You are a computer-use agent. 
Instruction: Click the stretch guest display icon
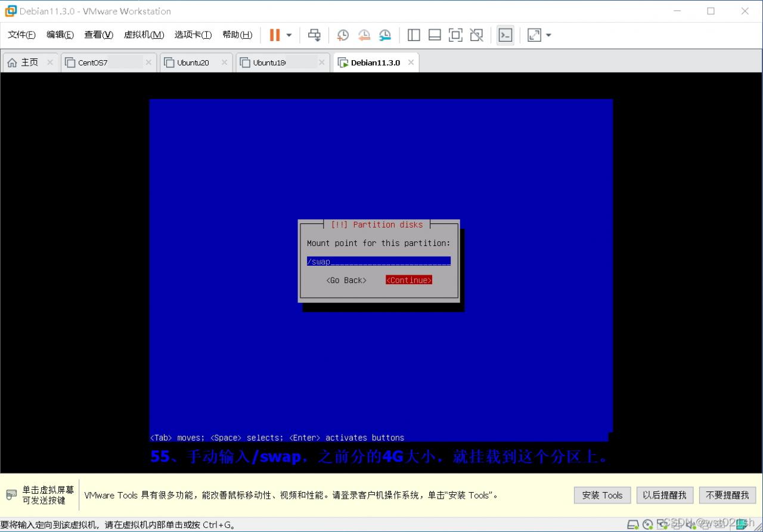click(x=535, y=35)
